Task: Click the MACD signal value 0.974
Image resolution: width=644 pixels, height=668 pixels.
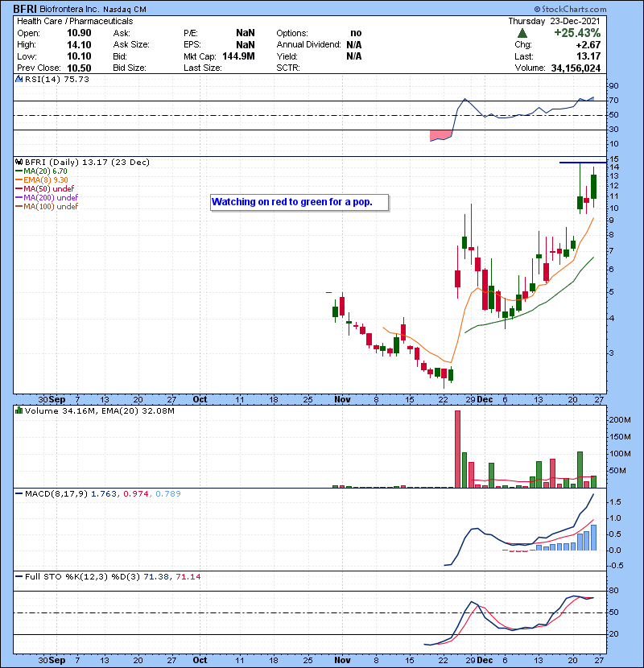Action: pos(135,494)
